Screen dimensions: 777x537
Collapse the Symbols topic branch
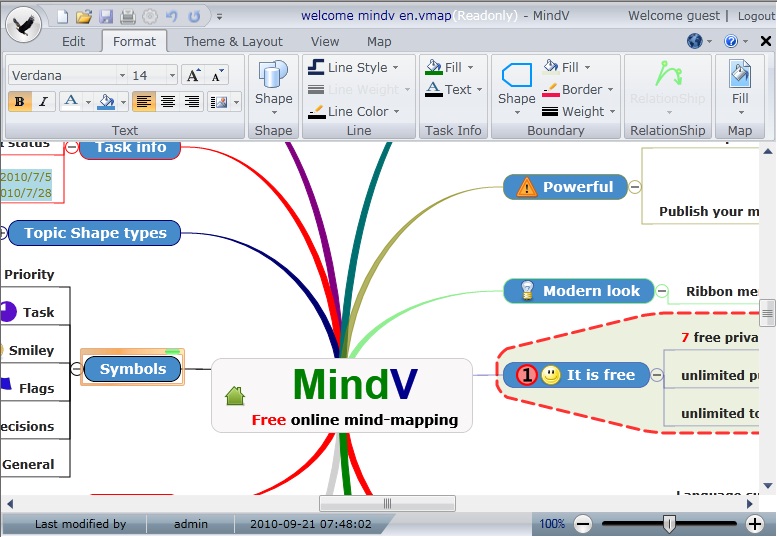click(76, 369)
